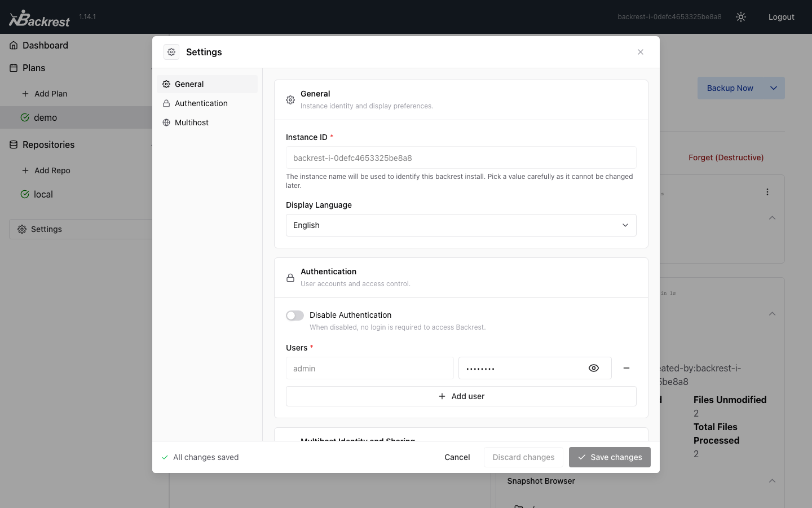This screenshot has height=508, width=812.
Task: Click the green check status icon beside local repo
Action: [25, 194]
